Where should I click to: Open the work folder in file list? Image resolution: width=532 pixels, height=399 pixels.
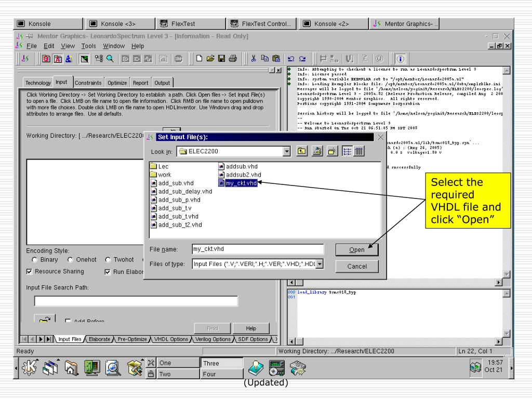161,175
